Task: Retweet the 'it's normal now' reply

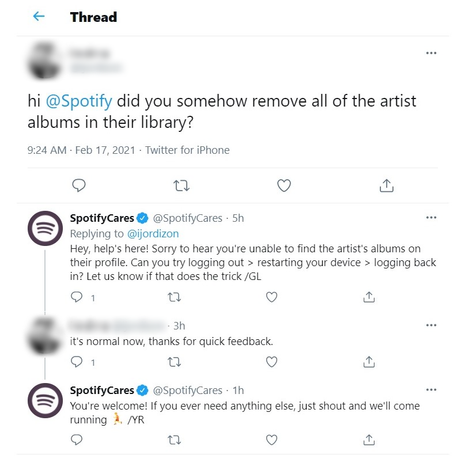Action: pyautogui.click(x=174, y=362)
